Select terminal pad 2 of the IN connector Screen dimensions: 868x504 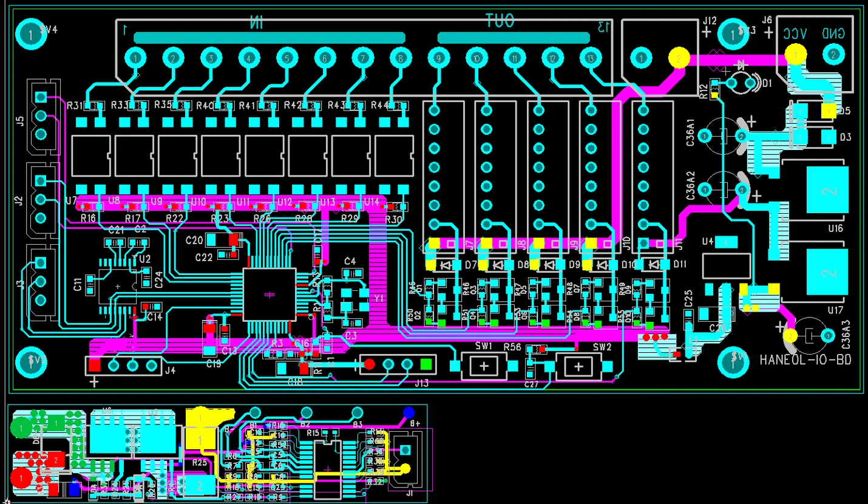tap(173, 58)
